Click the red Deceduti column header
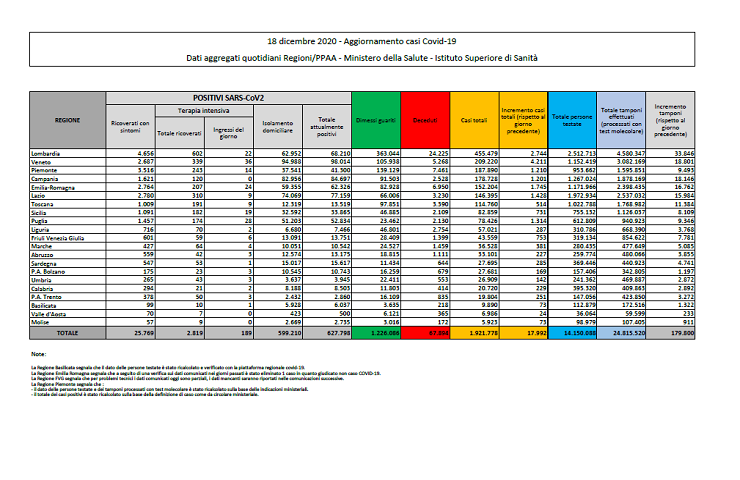 tap(425, 119)
